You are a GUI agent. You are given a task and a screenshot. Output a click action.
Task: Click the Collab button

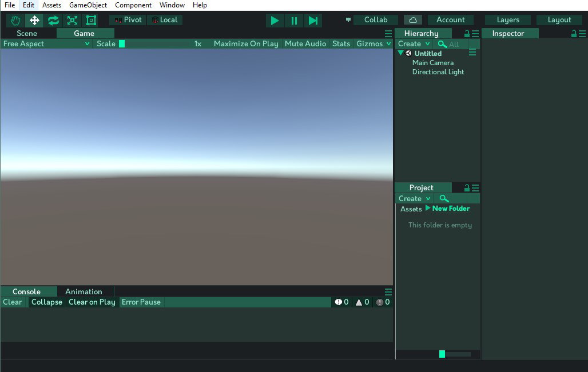376,20
